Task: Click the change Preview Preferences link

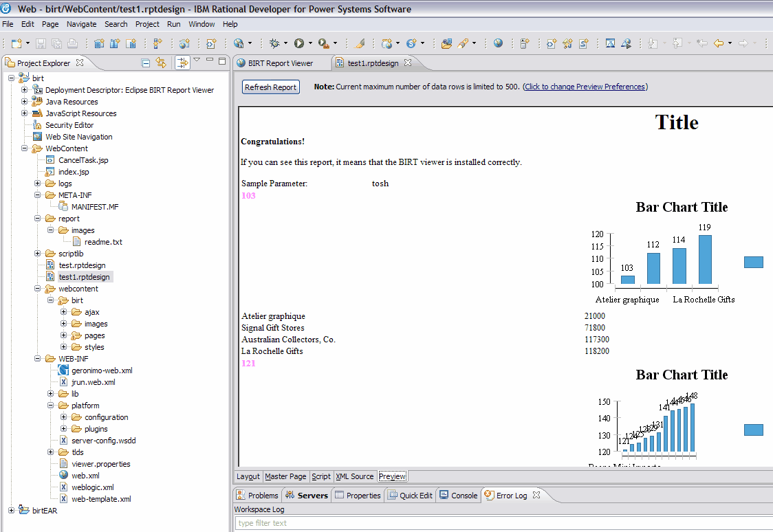Action: pos(585,87)
